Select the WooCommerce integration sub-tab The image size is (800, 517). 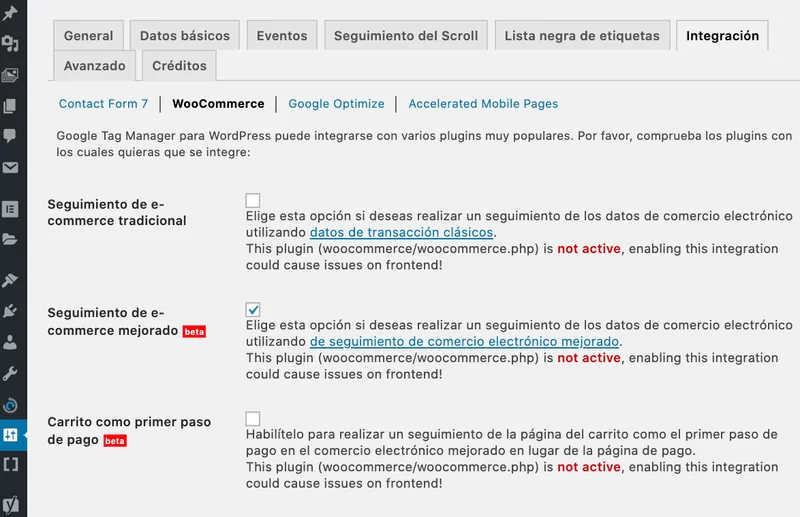218,104
